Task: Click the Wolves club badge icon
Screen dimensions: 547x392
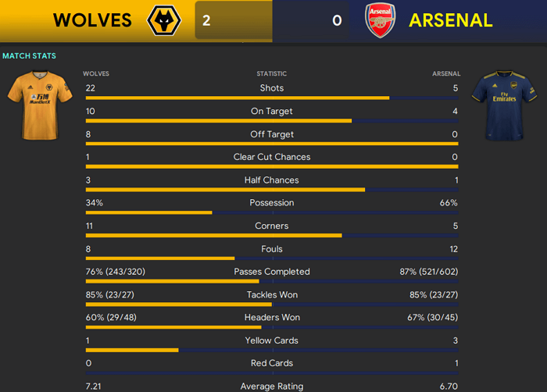Action: click(164, 20)
